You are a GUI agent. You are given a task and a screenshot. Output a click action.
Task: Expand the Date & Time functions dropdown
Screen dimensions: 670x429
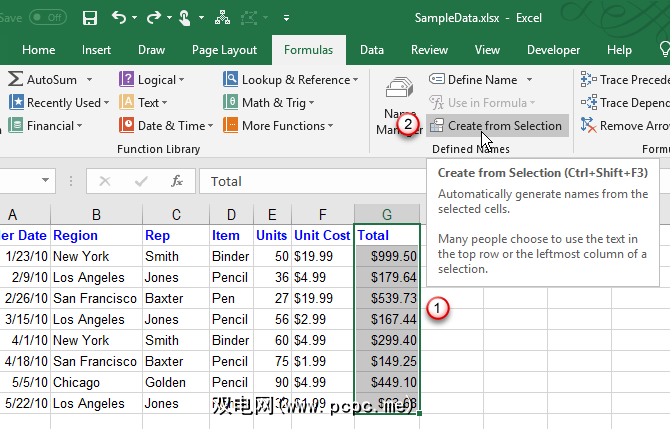167,126
